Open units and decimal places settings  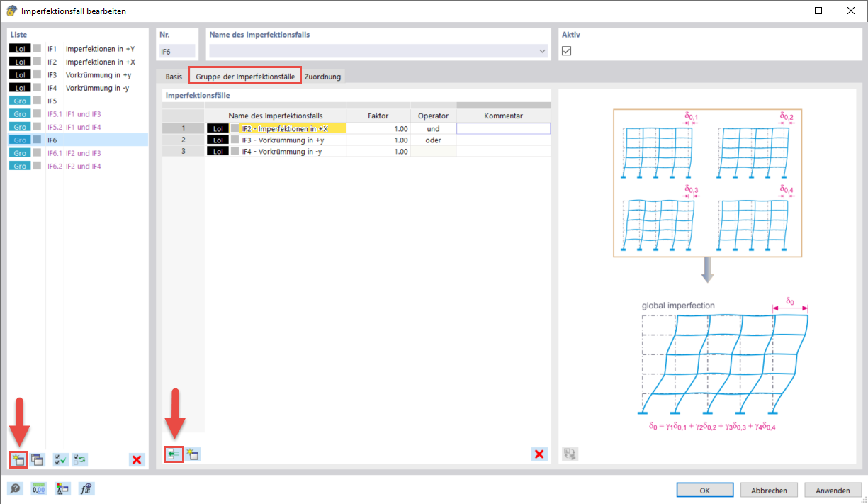pyautogui.click(x=39, y=488)
